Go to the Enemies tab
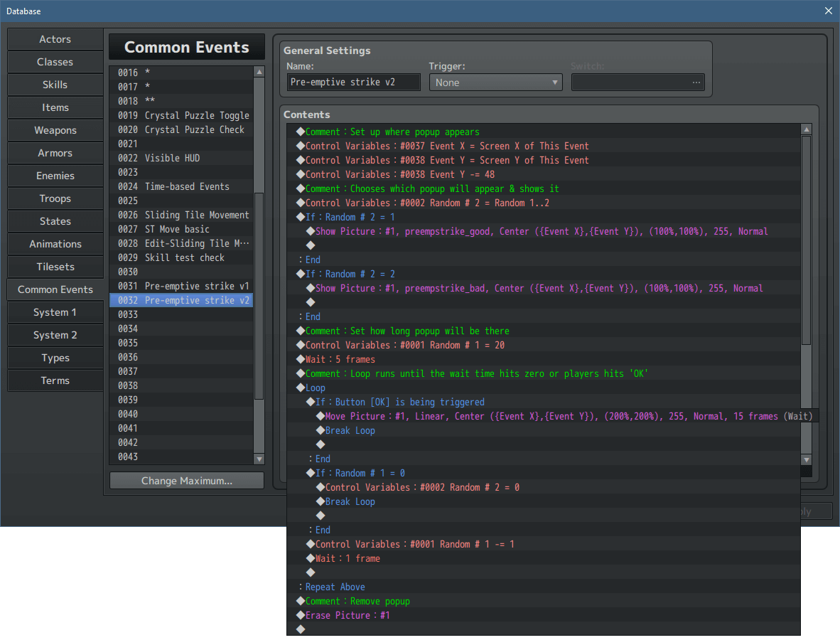This screenshot has height=640, width=840. 55,176
